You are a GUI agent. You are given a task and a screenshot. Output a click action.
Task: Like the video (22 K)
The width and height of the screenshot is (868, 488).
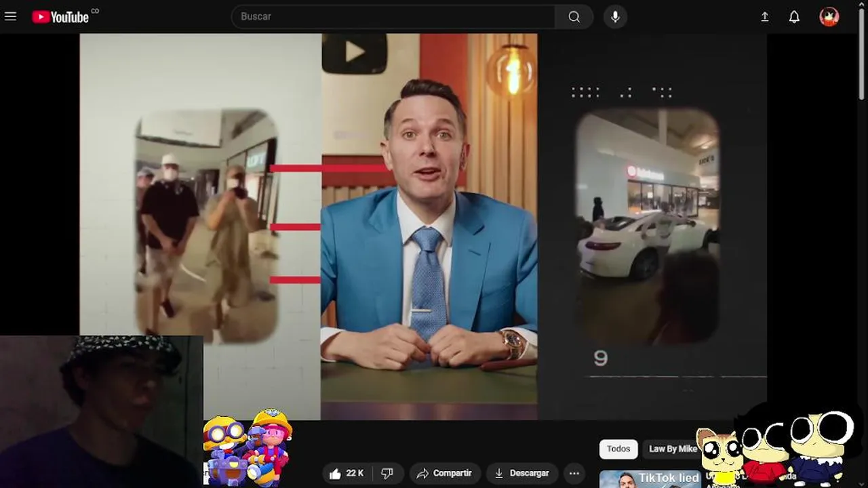point(347,473)
